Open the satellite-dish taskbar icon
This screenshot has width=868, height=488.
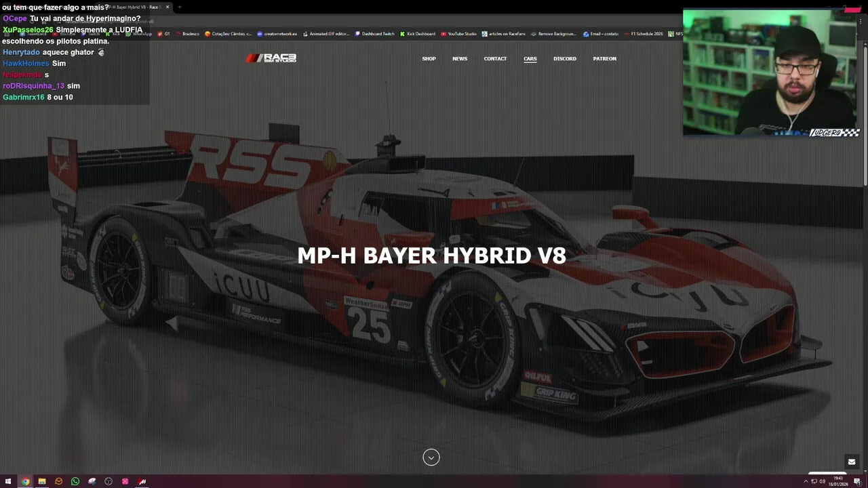point(92,481)
